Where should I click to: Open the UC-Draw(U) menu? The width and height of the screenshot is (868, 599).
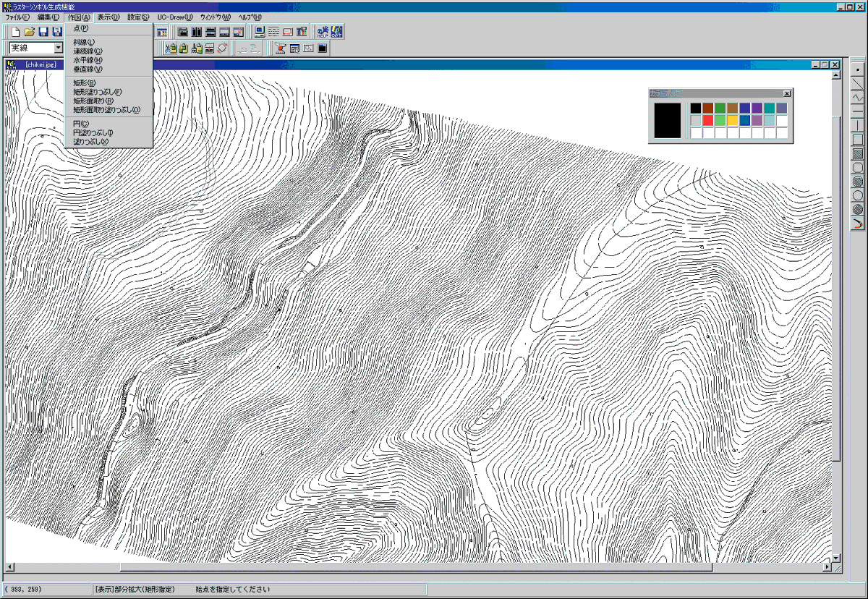point(175,17)
